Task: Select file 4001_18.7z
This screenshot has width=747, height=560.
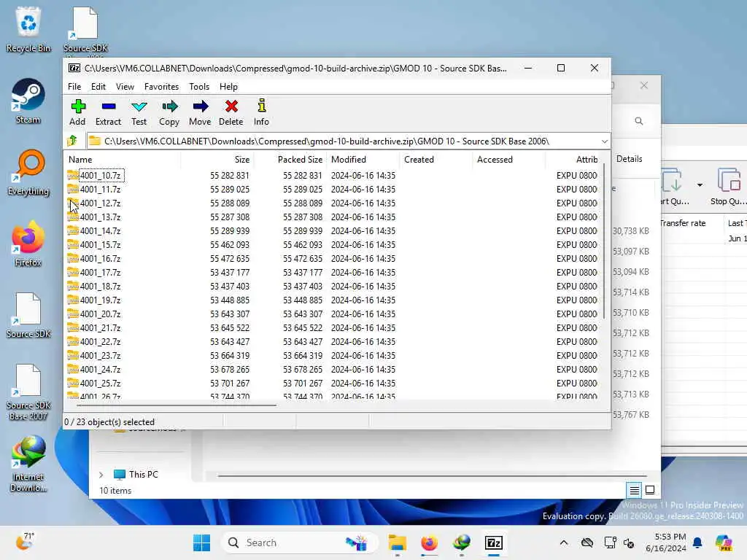Action: coord(100,286)
